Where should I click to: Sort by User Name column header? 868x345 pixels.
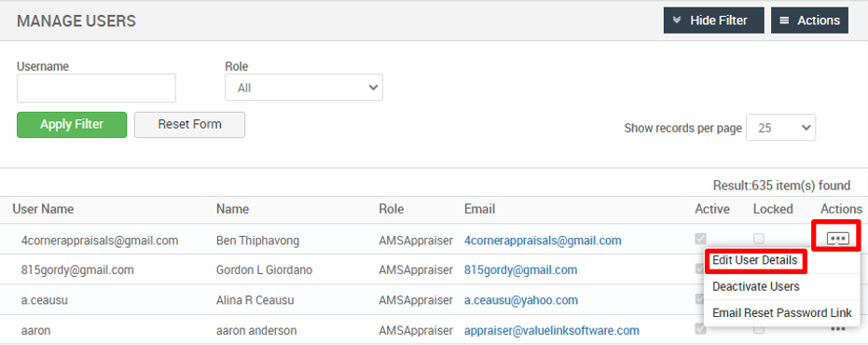[x=43, y=209]
